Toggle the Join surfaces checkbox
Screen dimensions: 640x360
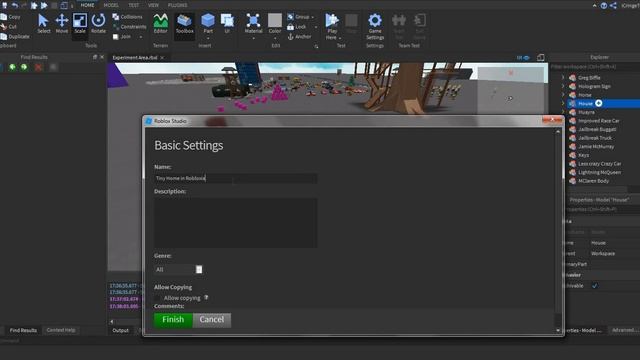(x=116, y=37)
